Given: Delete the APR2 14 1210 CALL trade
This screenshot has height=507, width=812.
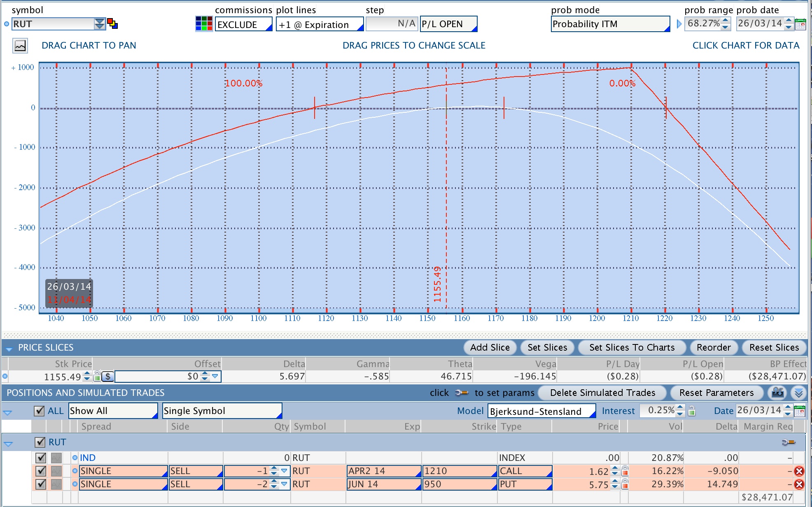Looking at the screenshot, I should point(799,471).
